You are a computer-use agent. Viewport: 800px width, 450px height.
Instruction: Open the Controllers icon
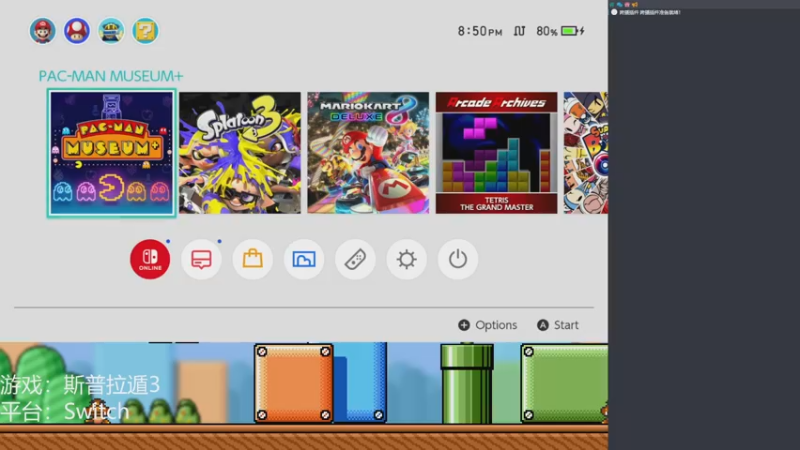(x=355, y=259)
